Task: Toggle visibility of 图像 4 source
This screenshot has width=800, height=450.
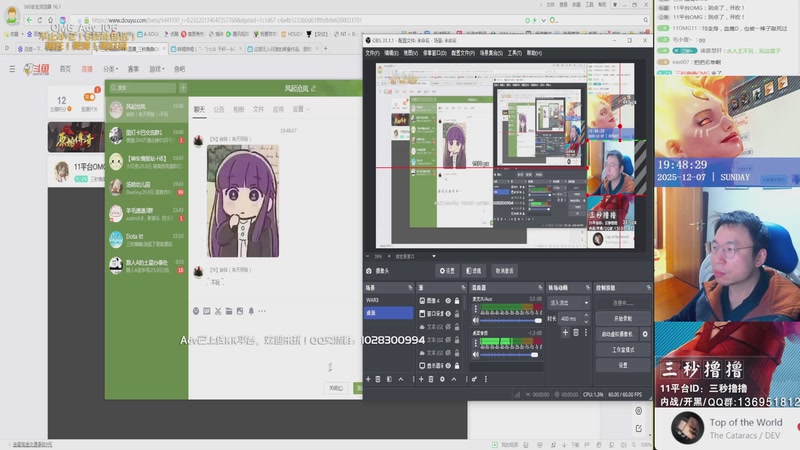Action: pyautogui.click(x=448, y=301)
